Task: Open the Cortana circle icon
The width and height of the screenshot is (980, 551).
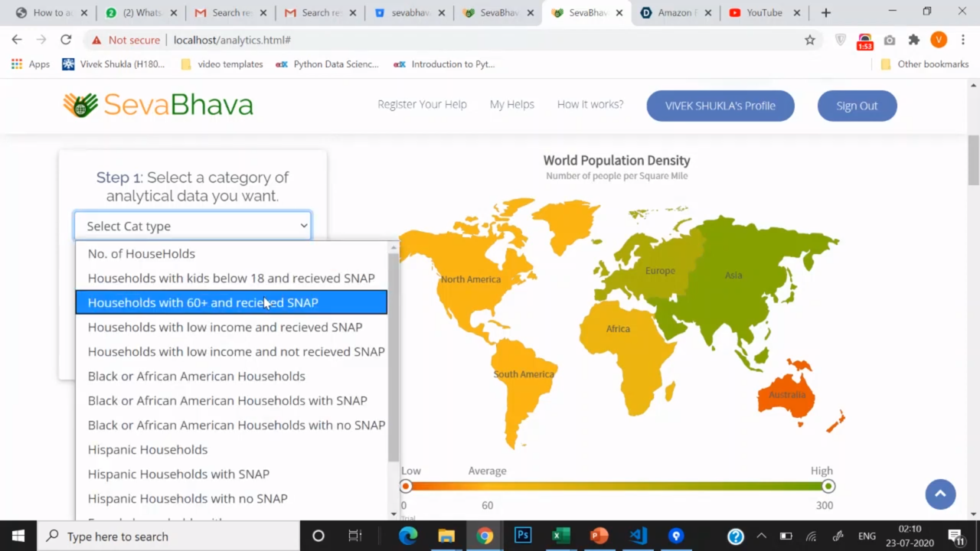Action: [x=318, y=536]
